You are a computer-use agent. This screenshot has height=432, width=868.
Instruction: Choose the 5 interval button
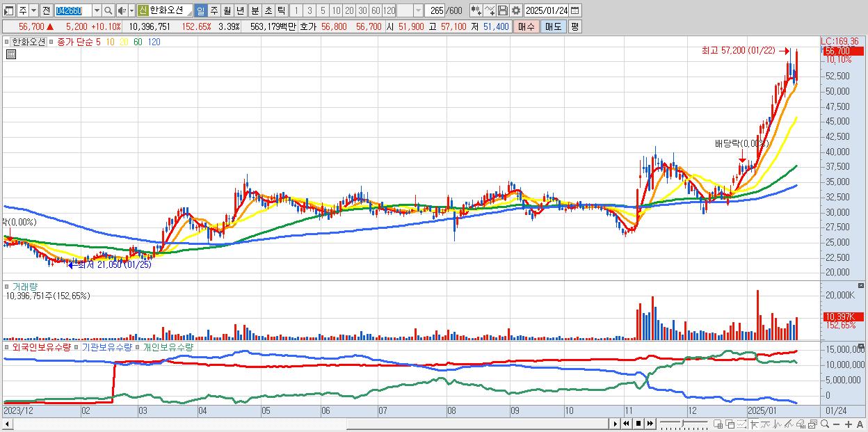pos(323,10)
